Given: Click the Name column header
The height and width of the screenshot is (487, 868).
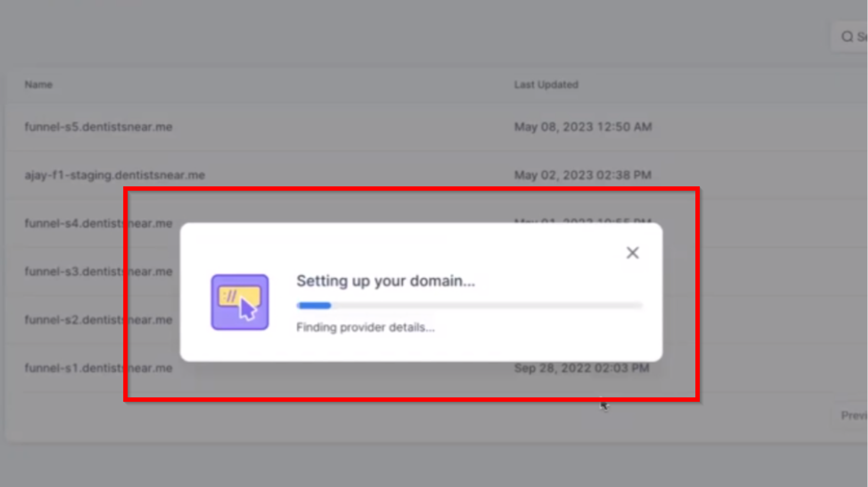Looking at the screenshot, I should tap(39, 85).
